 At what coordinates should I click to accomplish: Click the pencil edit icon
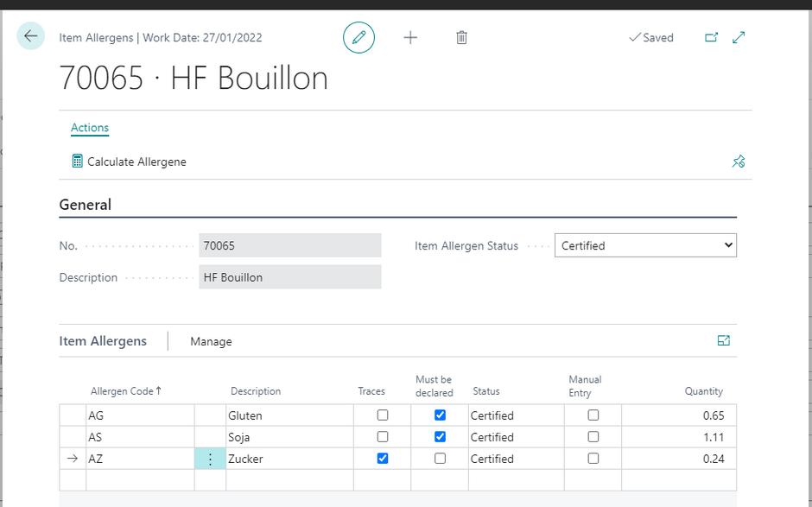(358, 38)
